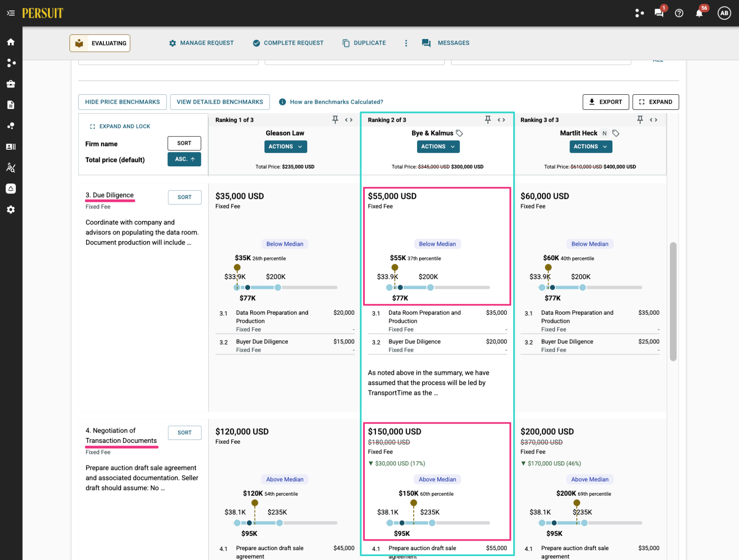Click the Martlit Heck firm name
Screen dimensions: 739x560
578,133
